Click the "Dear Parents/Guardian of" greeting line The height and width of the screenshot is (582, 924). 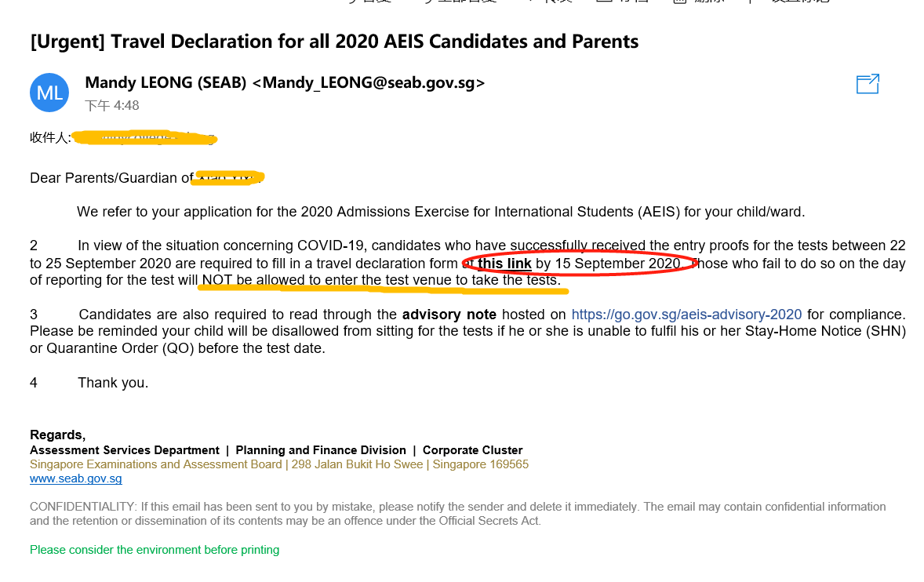pyautogui.click(x=111, y=178)
